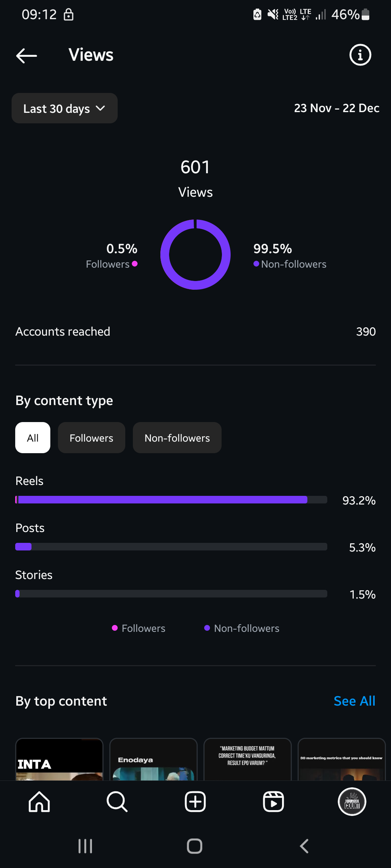Tap the views donut chart
Image resolution: width=391 pixels, height=868 pixels.
point(195,255)
